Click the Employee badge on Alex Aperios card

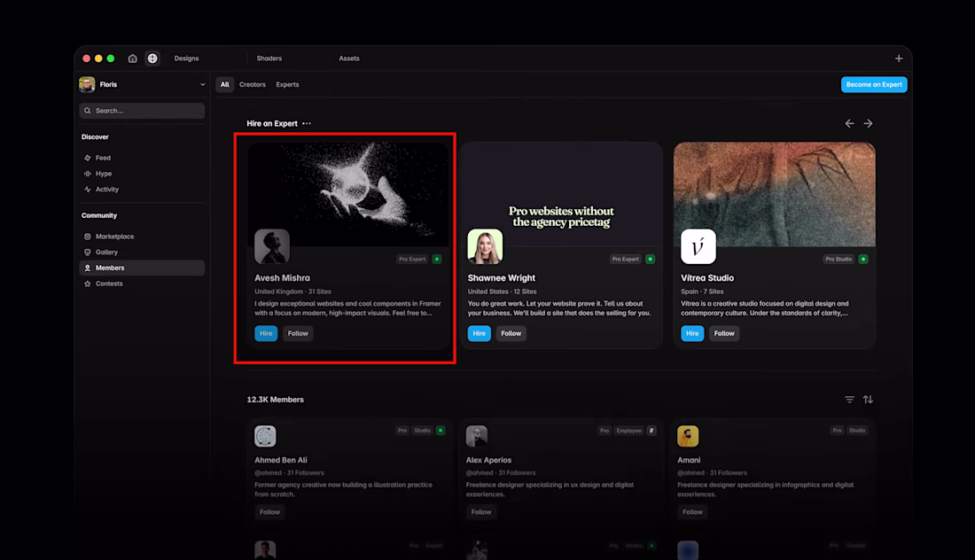pos(628,431)
